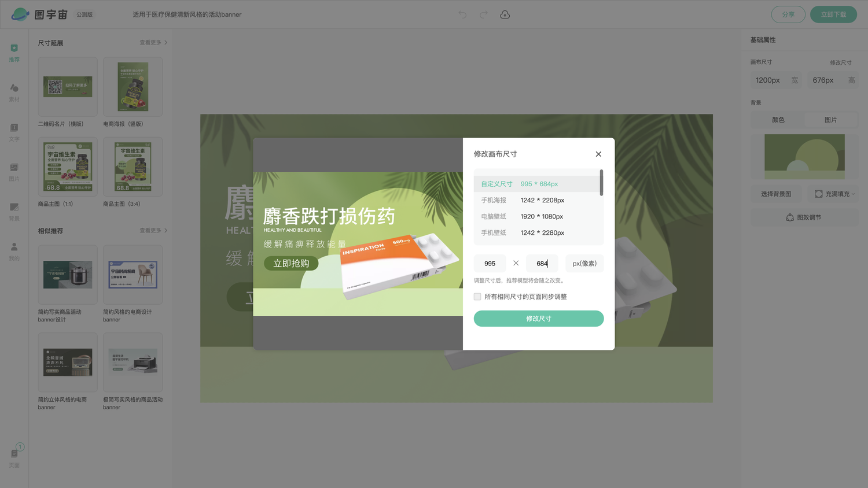Open the 图片 sidebar panel
This screenshot has width=868, height=488.
click(x=14, y=172)
